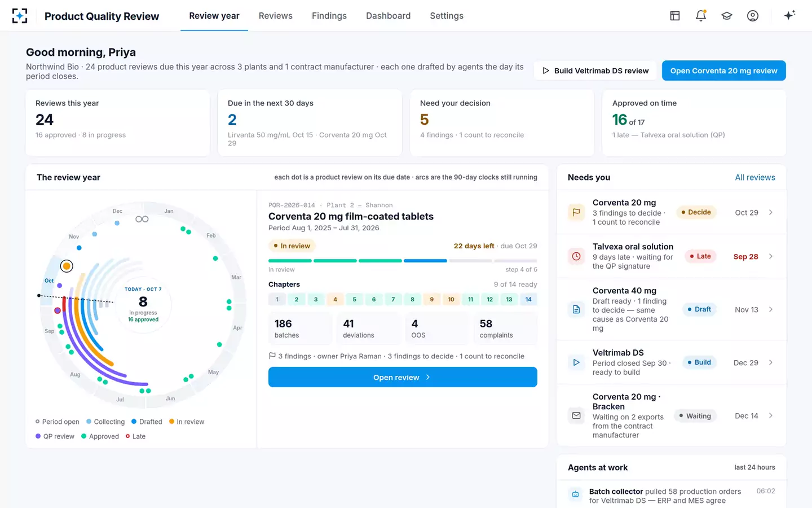Click the In review legend item
812x508 pixels.
click(187, 422)
